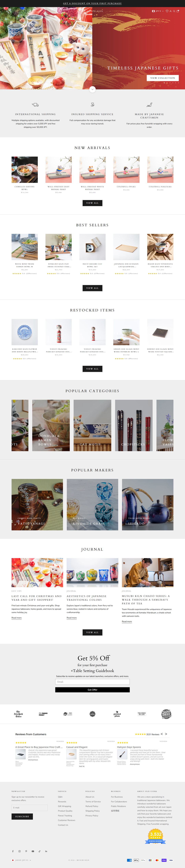
Task: Open the Instagram footer icon
Action: pyautogui.click(x=20, y=851)
